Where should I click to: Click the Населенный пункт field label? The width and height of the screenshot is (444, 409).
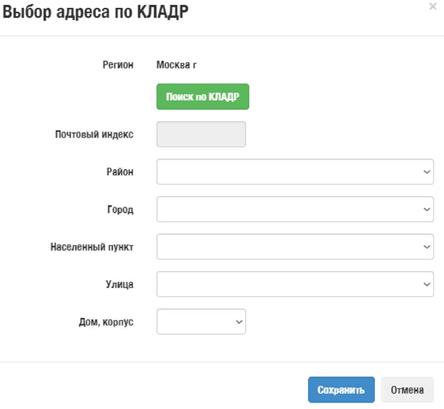click(x=92, y=247)
